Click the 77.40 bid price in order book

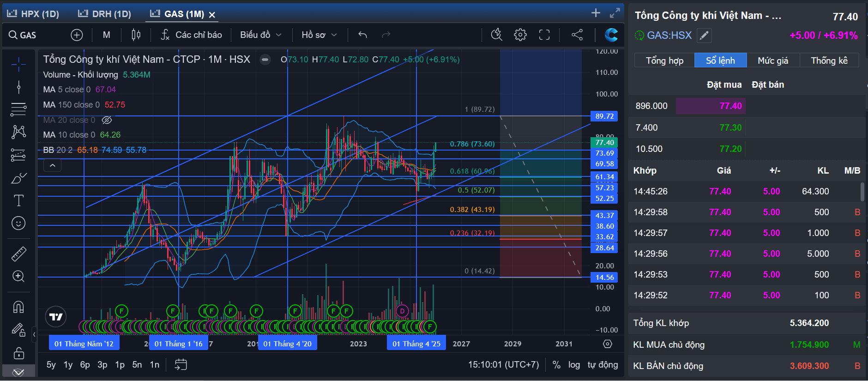[x=730, y=106]
